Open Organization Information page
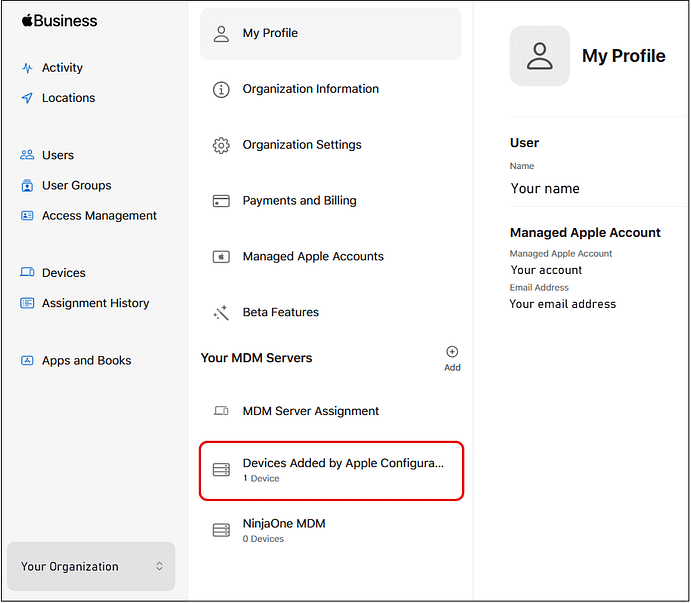 (310, 89)
